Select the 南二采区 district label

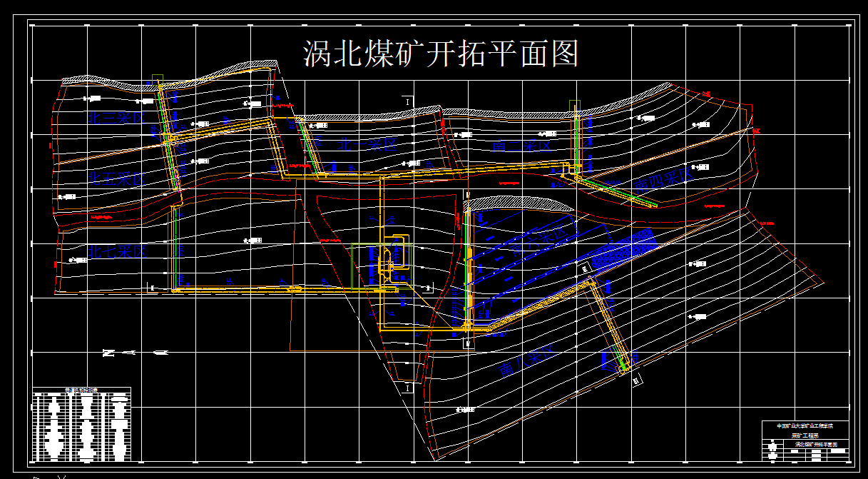tap(521, 146)
